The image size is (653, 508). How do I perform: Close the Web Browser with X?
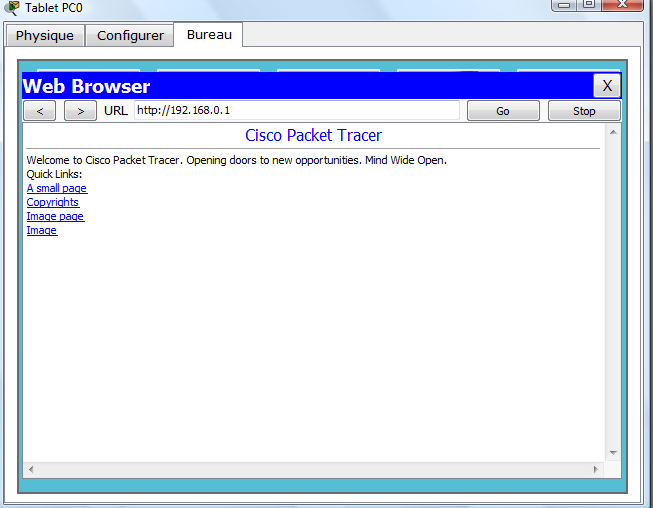pyautogui.click(x=606, y=86)
